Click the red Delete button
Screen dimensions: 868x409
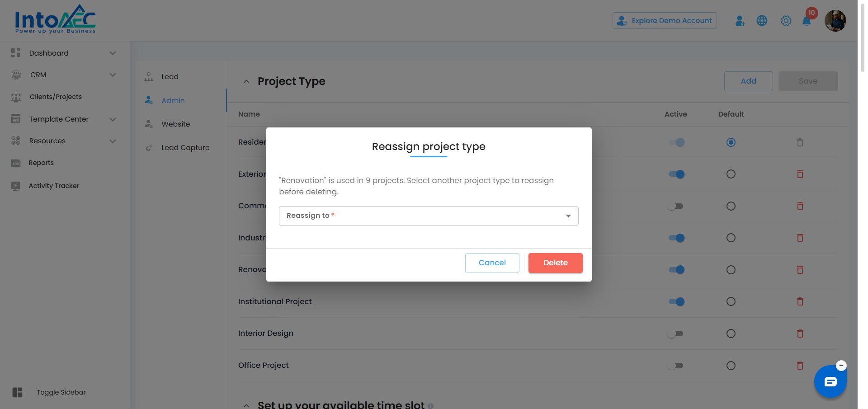[555, 263]
